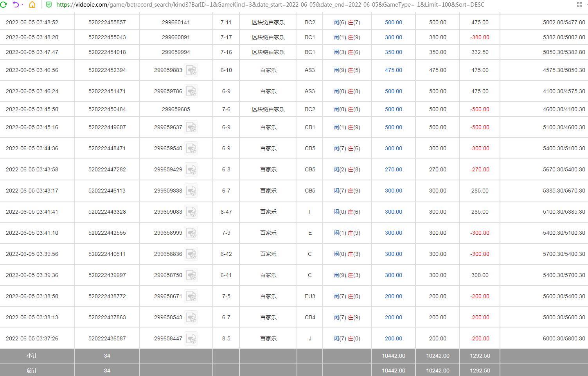The width and height of the screenshot is (588, 376).
Task: Select the timestamp 2022-06-05 03:48:20
Action: pyautogui.click(x=32, y=37)
